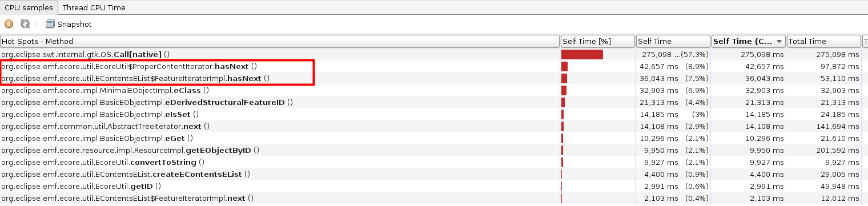Select the MinimalEObjectImpl.eClass row
This screenshot has width=868, height=206.
(x=434, y=90)
